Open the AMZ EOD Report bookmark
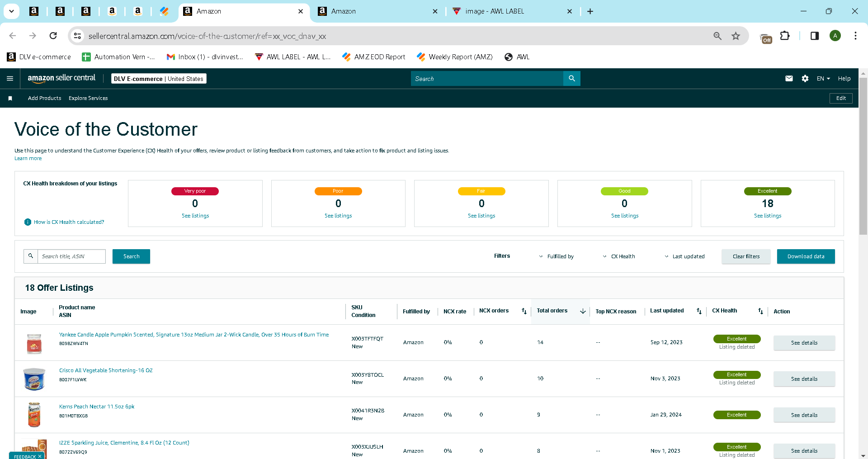The width and height of the screenshot is (868, 459). click(x=374, y=57)
